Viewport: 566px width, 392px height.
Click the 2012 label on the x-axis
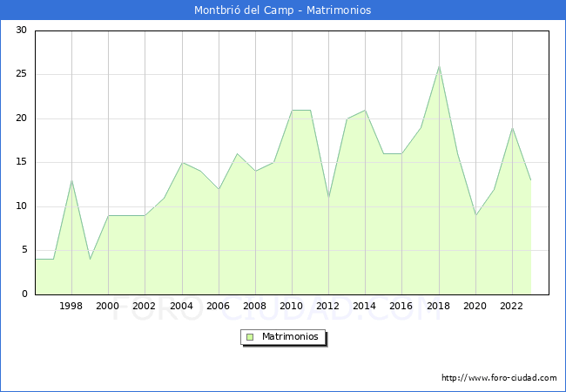[x=328, y=306]
